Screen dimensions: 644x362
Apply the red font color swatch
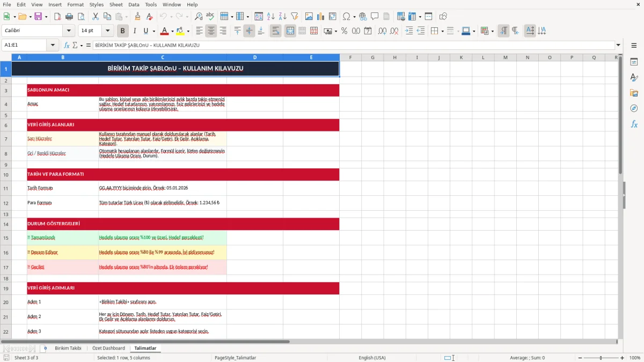tap(164, 31)
